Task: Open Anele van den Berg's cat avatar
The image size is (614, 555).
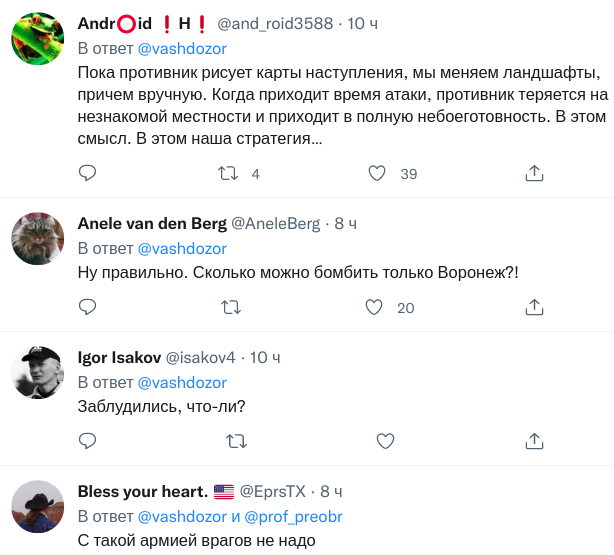Action: (x=38, y=238)
